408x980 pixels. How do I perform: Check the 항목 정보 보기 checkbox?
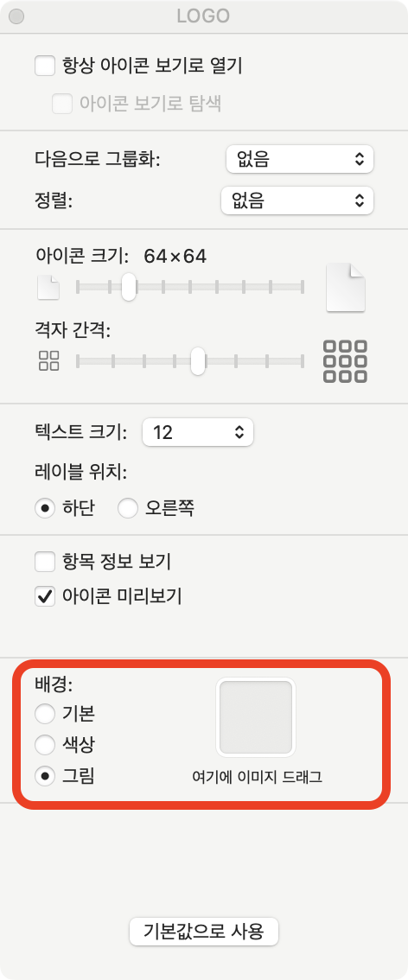45,562
